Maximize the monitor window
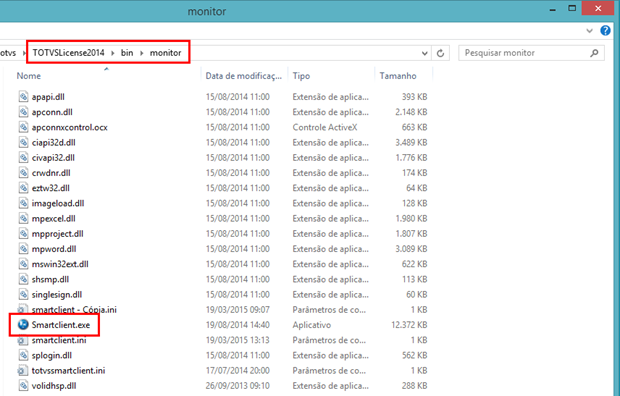This screenshot has height=396, width=620. click(x=572, y=8)
